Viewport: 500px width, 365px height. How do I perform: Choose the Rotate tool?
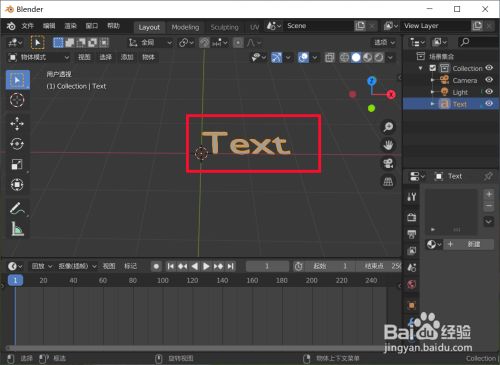(17, 144)
